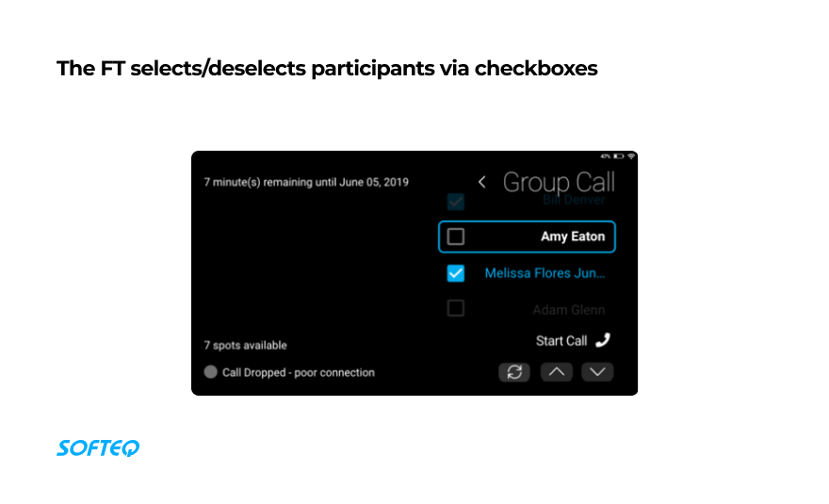Click the phone handset icon
Image resolution: width=829 pixels, height=504 pixels.
click(603, 340)
